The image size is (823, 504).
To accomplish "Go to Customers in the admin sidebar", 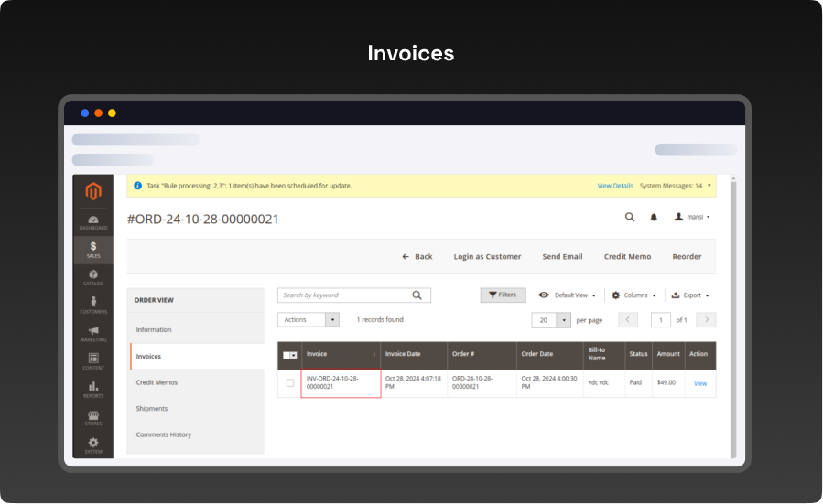I will [x=93, y=305].
